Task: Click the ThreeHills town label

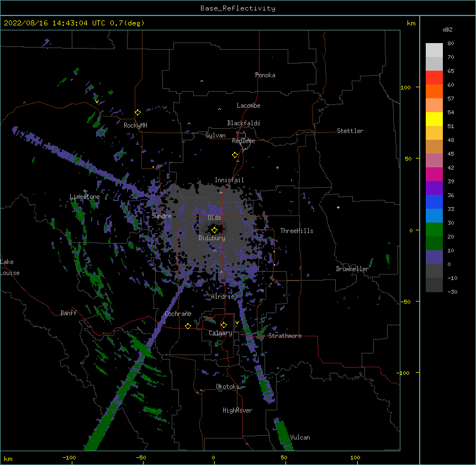Action: (x=297, y=231)
